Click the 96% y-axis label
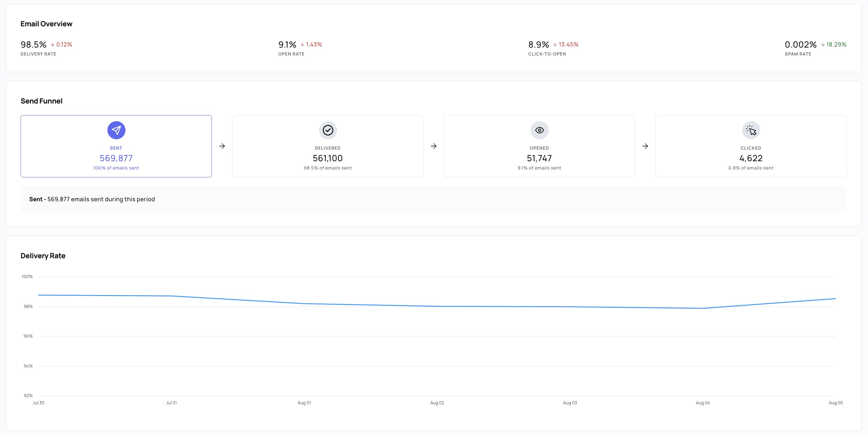 click(x=28, y=336)
